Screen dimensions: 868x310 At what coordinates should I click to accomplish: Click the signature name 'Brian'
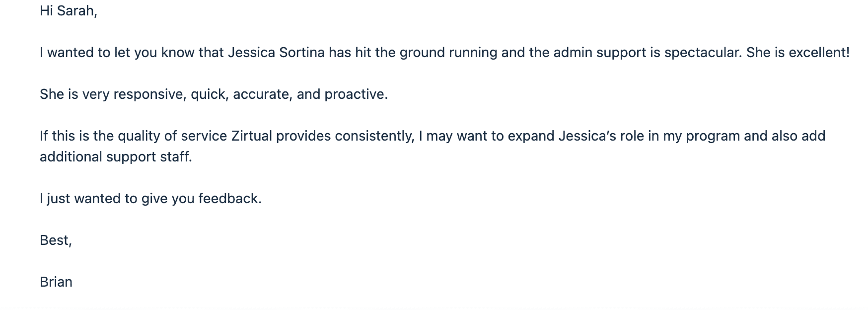click(x=56, y=282)
